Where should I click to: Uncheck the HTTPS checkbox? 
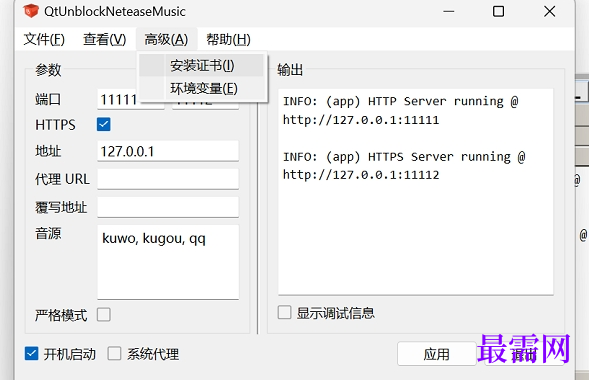click(104, 124)
